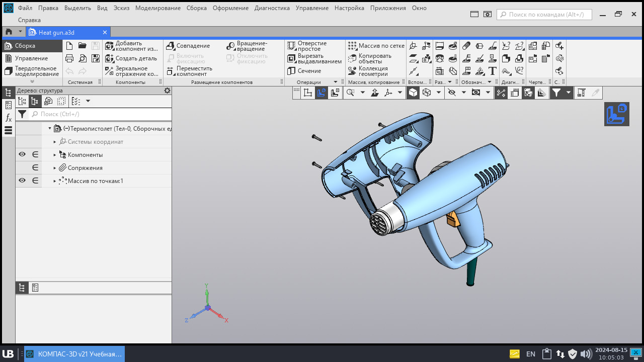The height and width of the screenshot is (362, 644).
Task: Expand the Сопряжения tree node
Action: pyautogui.click(x=55, y=168)
